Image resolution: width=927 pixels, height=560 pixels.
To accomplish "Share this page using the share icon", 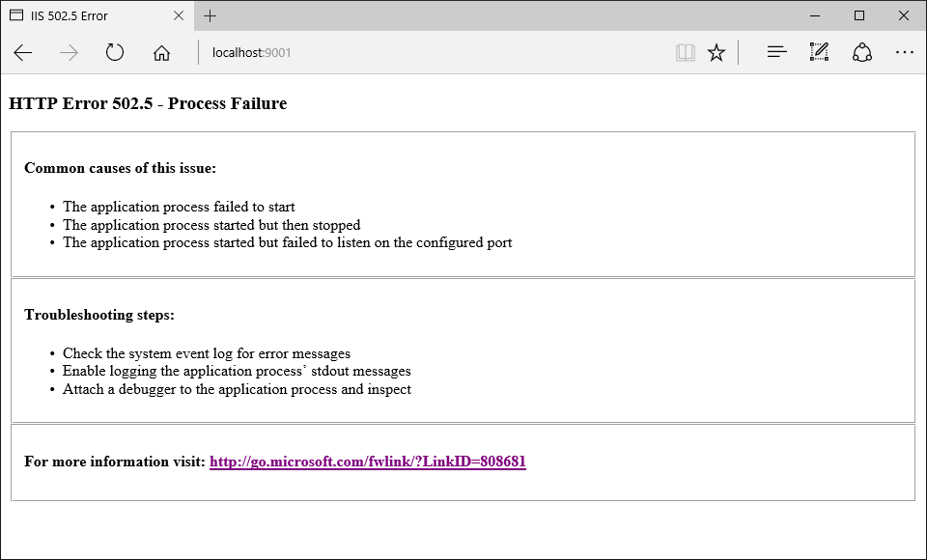I will [x=862, y=52].
